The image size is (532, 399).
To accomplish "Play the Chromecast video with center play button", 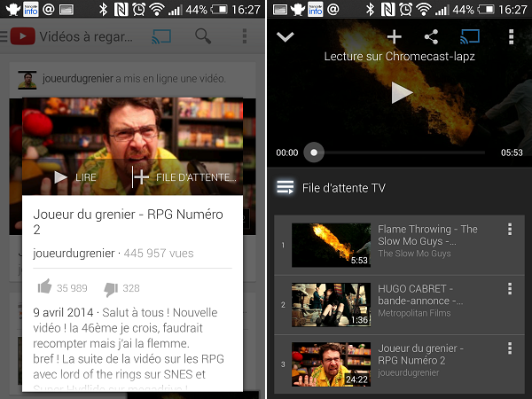I will (402, 92).
